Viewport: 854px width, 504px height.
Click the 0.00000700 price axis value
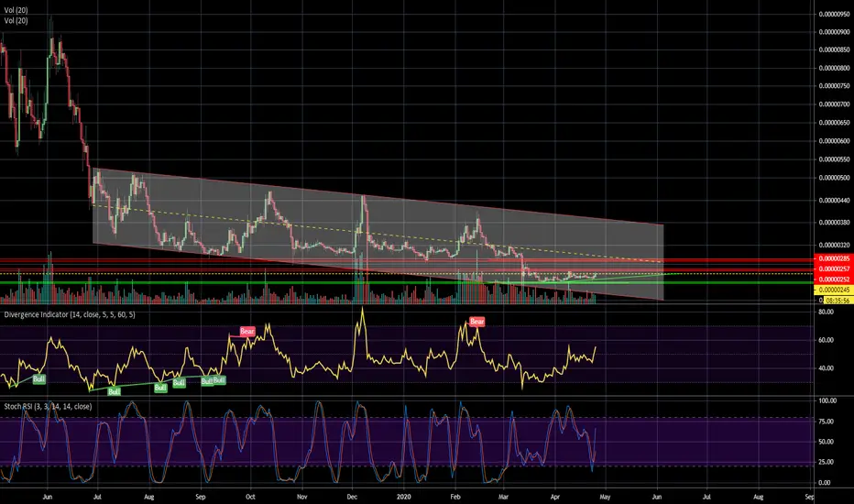(x=835, y=104)
